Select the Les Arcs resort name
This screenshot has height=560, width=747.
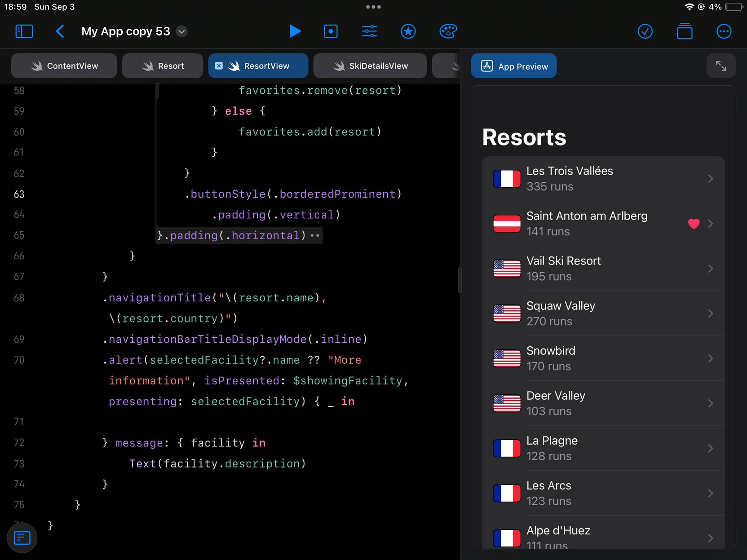[x=549, y=485]
